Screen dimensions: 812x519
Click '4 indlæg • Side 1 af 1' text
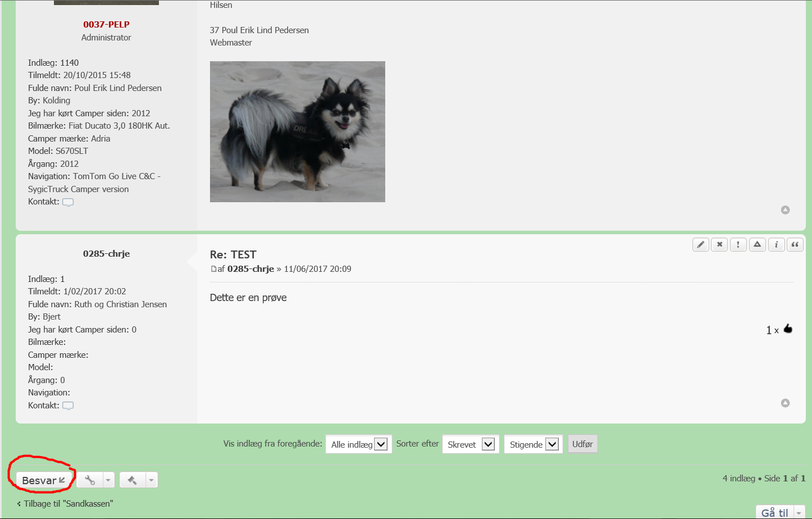[764, 479]
